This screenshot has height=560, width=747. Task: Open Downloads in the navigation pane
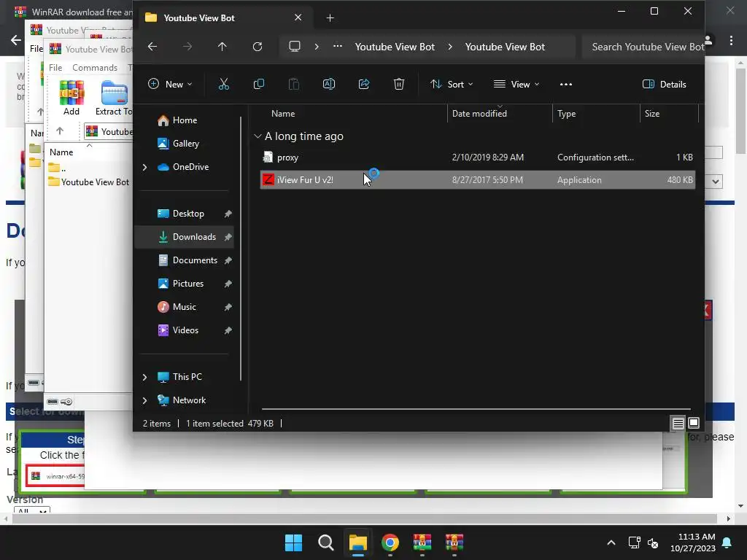(x=186, y=237)
